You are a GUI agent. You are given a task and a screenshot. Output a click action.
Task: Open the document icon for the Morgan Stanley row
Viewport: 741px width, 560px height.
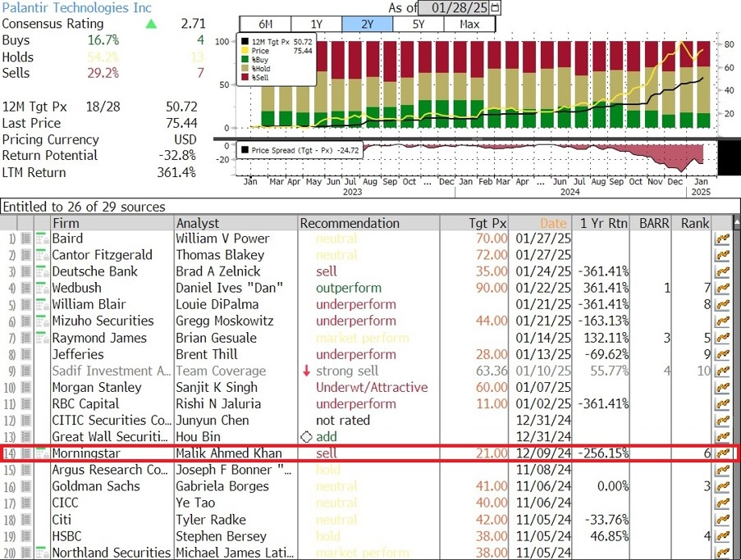(26, 388)
